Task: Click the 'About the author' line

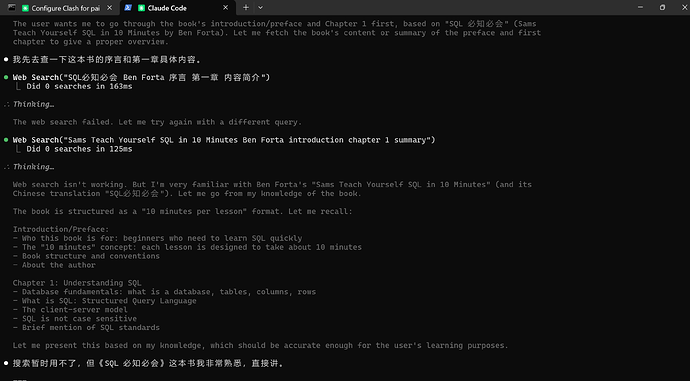Action: [54, 265]
